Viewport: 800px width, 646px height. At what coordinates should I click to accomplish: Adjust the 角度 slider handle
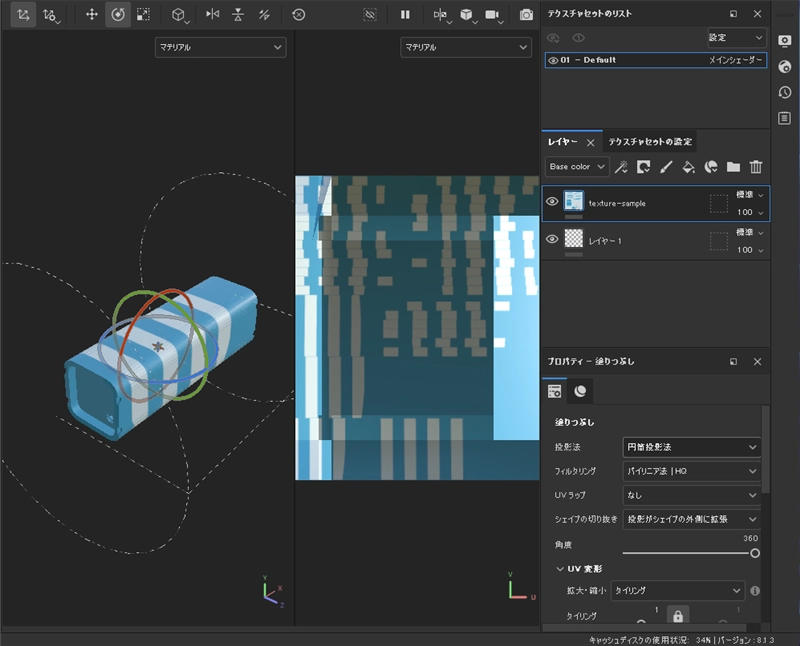pos(755,553)
